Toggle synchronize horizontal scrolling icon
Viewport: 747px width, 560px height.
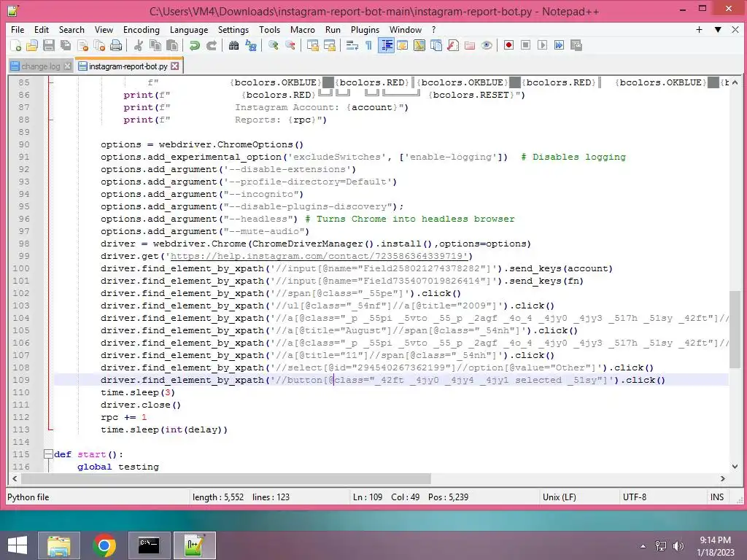coord(329,45)
